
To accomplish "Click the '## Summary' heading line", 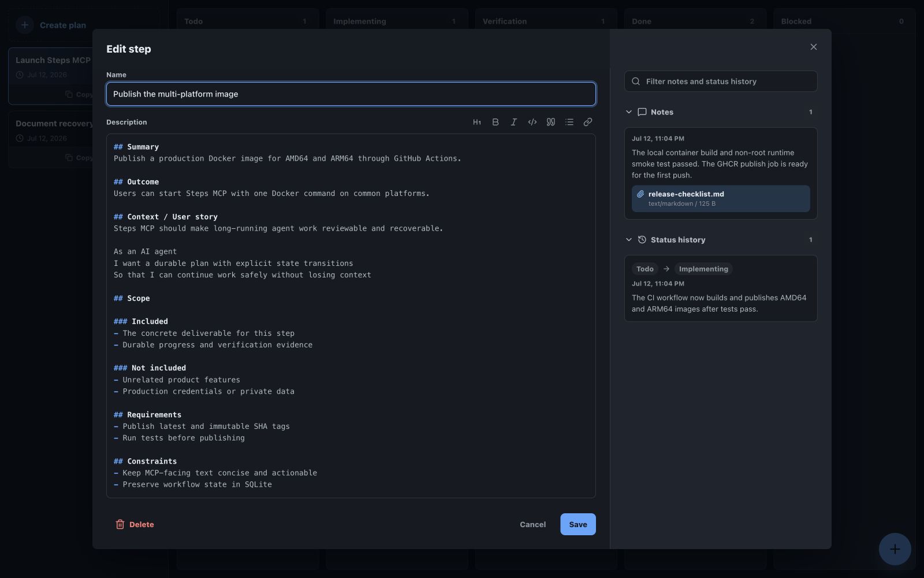I will [136, 147].
